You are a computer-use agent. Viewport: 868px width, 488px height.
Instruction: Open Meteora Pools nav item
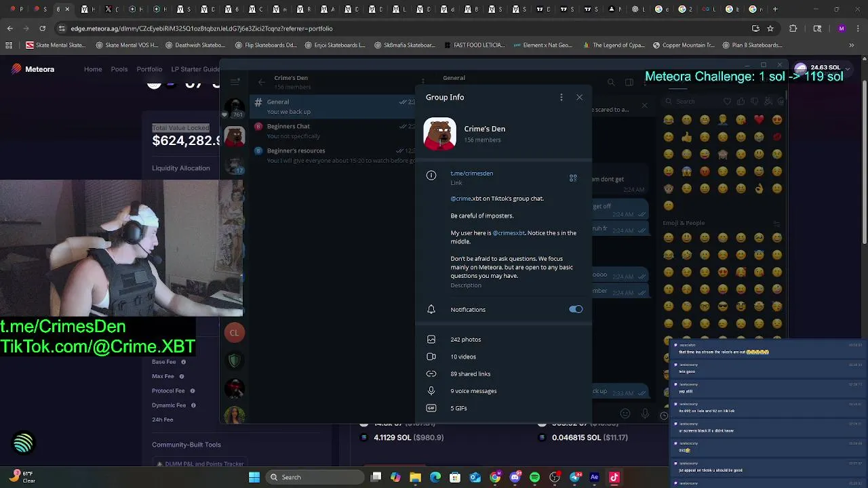[x=119, y=69]
